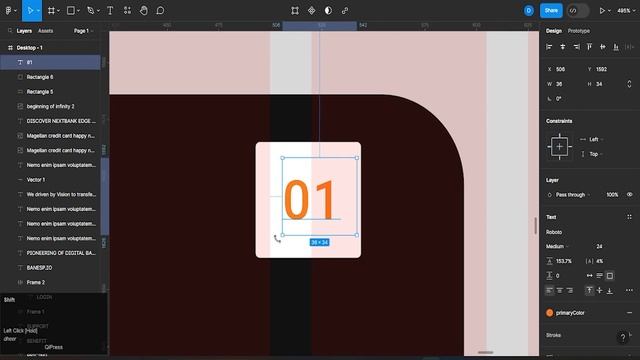Open Pen tool options dropdown arrow
The image size is (640, 360).
tap(98, 11)
